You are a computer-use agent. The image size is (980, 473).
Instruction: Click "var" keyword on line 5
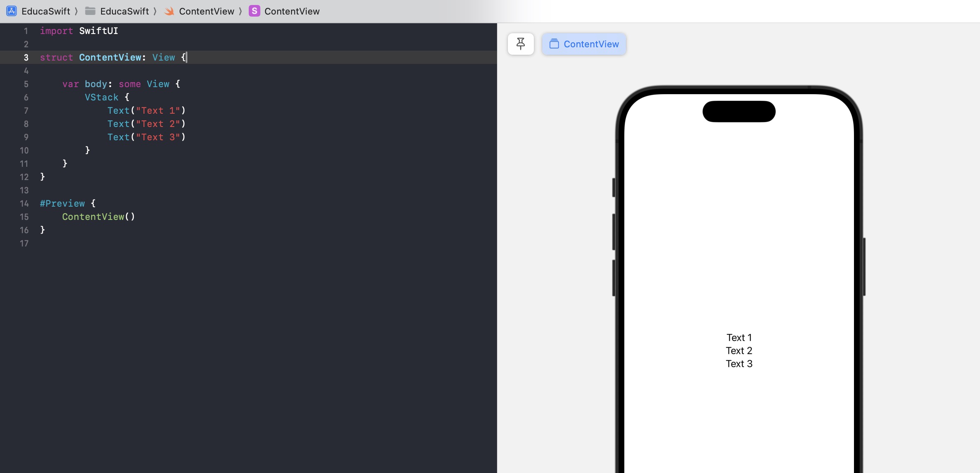pos(70,84)
